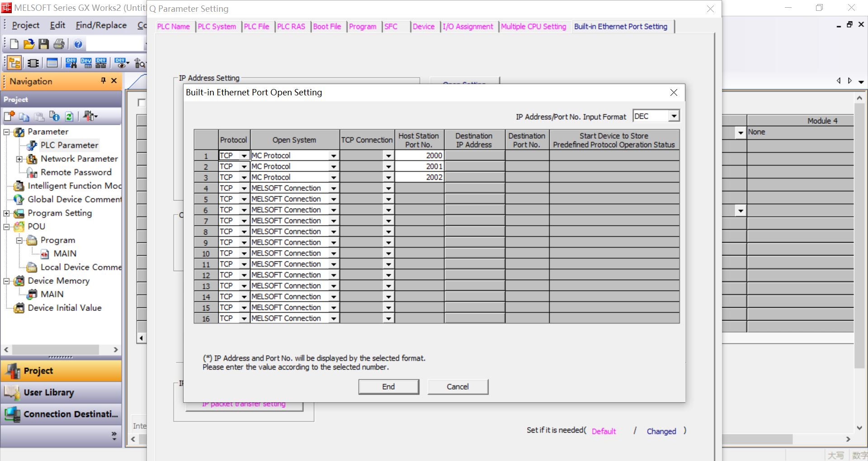Click the Print icon in the toolbar
This screenshot has height=461, width=868.
pos(59,44)
